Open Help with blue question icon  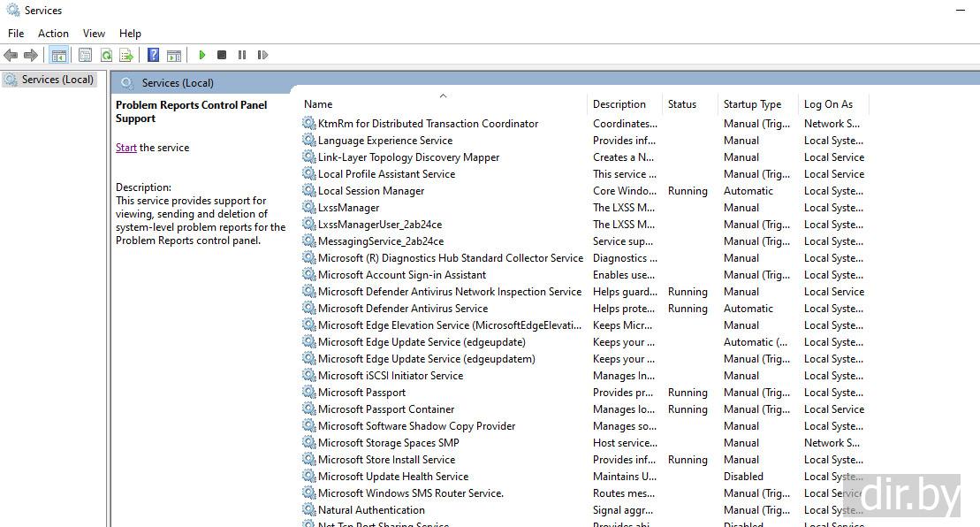point(153,55)
